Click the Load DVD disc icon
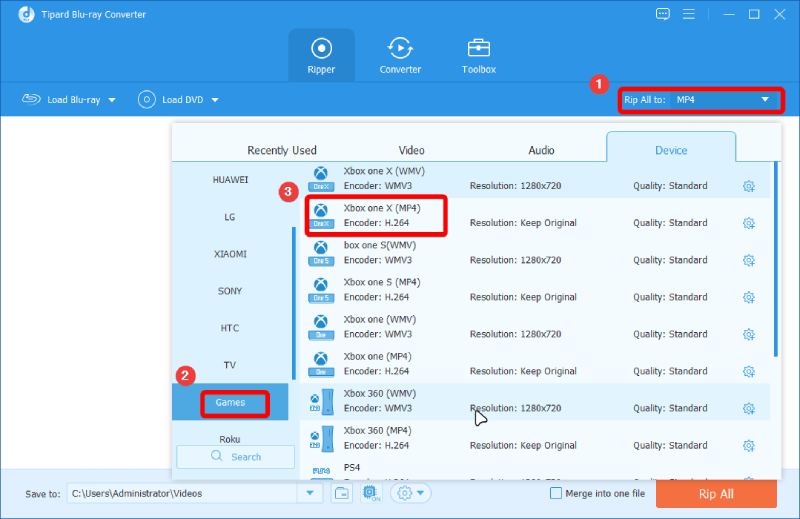 [x=146, y=100]
